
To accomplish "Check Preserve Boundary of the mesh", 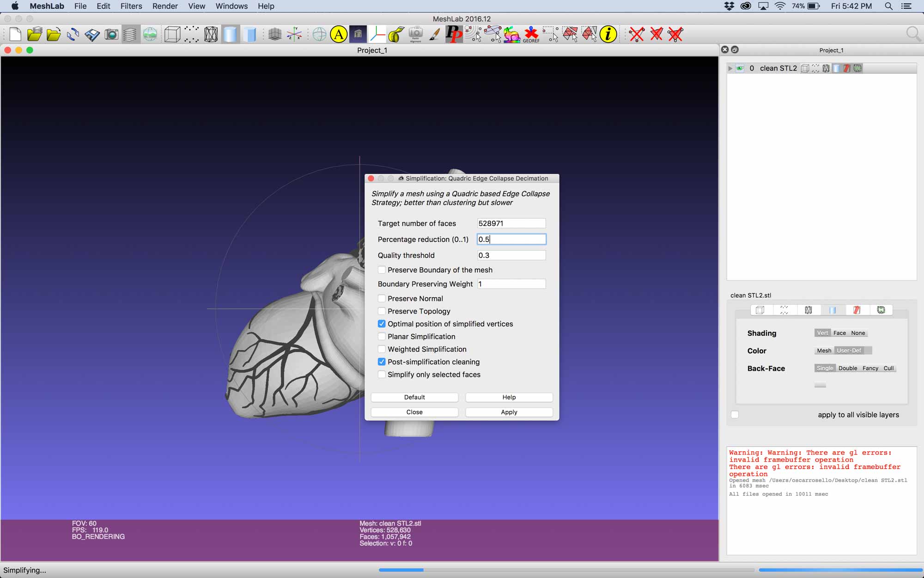I will click(x=382, y=270).
